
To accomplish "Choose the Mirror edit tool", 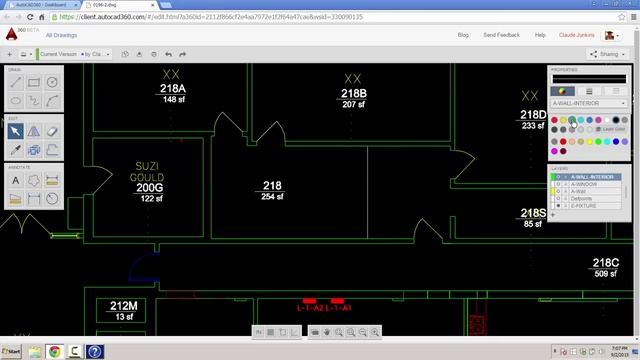I will point(34,131).
